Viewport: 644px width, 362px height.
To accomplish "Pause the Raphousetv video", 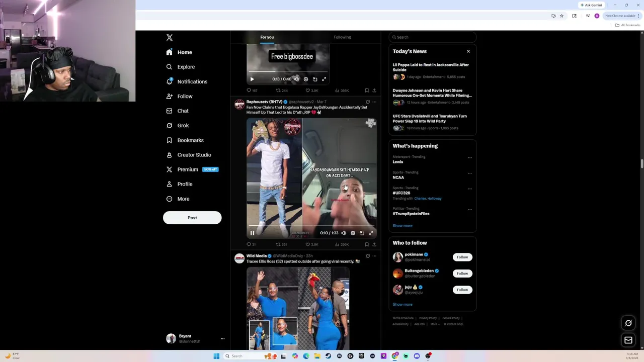I will tap(252, 233).
